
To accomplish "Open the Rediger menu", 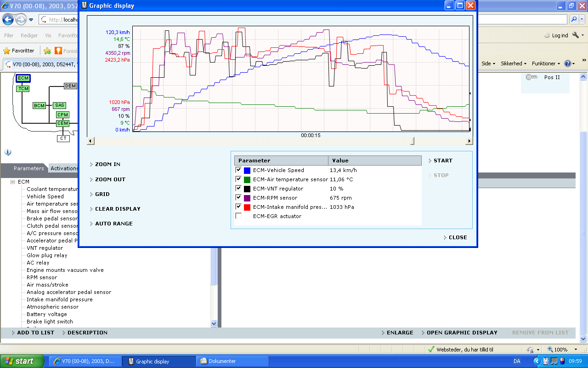I will (x=29, y=35).
